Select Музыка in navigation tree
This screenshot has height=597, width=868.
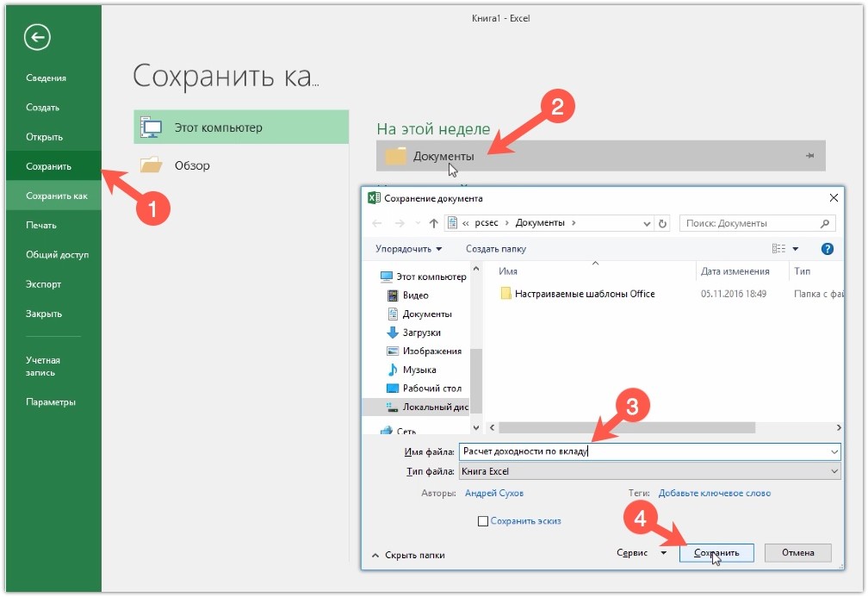412,370
